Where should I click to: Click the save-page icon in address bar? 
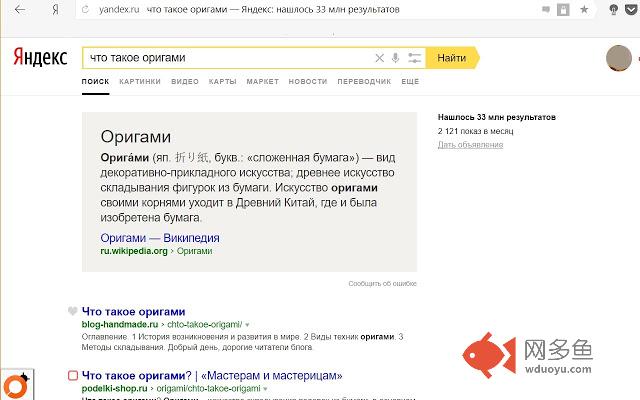pos(563,9)
